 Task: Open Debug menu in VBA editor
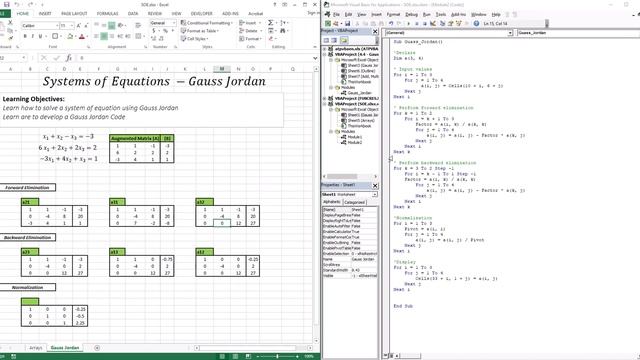pyautogui.click(x=411, y=14)
